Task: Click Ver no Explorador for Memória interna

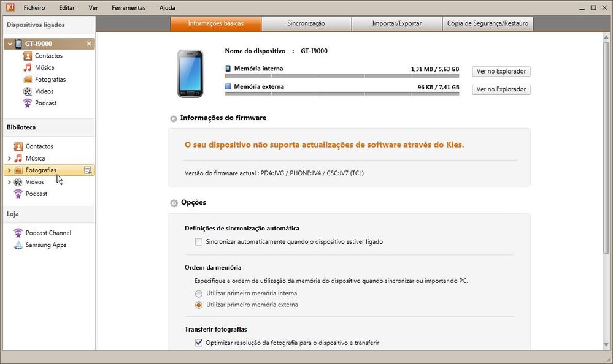Action: pyautogui.click(x=500, y=71)
